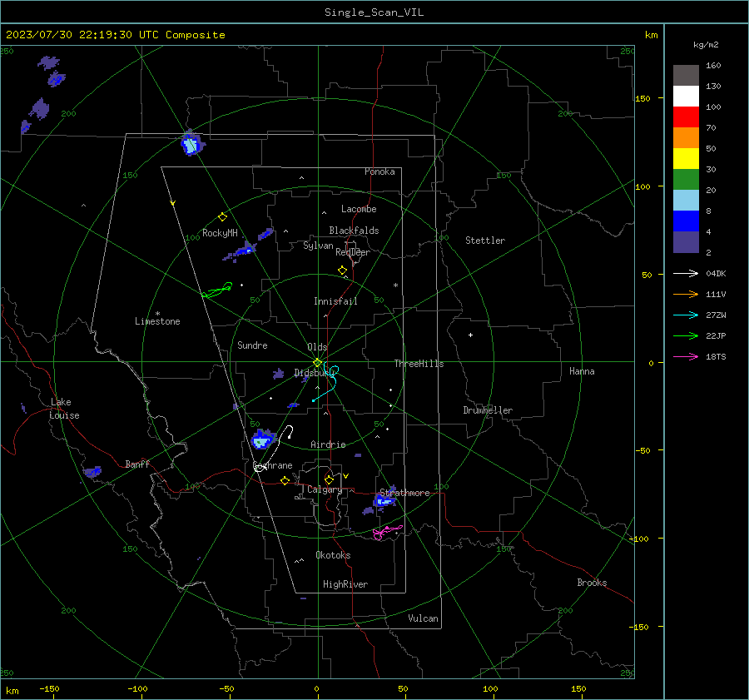749x700 pixels.
Task: Click the storm cell beside Strathmore
Action: [x=384, y=501]
